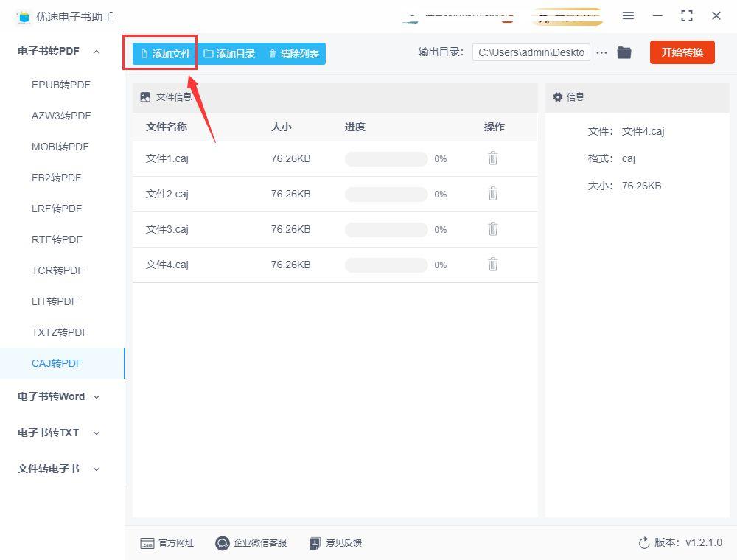The width and height of the screenshot is (737, 560).
Task: Click the 企业微信客服 chat bubble icon
Action: [222, 543]
